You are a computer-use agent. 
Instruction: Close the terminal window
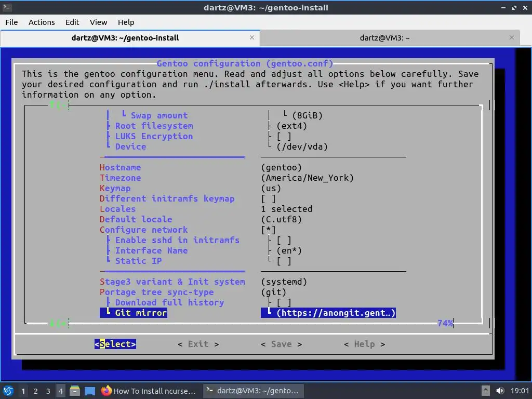[x=525, y=7]
